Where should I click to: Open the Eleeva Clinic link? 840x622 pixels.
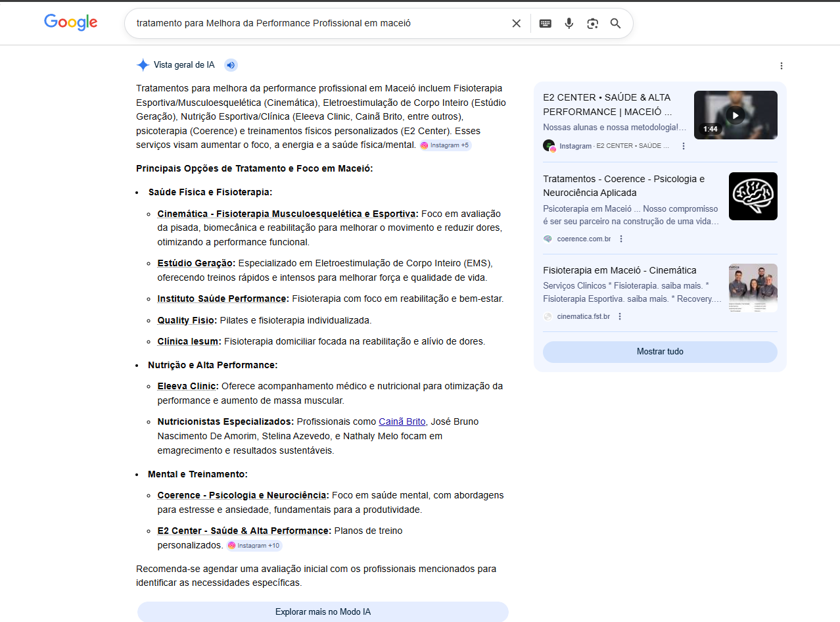point(188,386)
